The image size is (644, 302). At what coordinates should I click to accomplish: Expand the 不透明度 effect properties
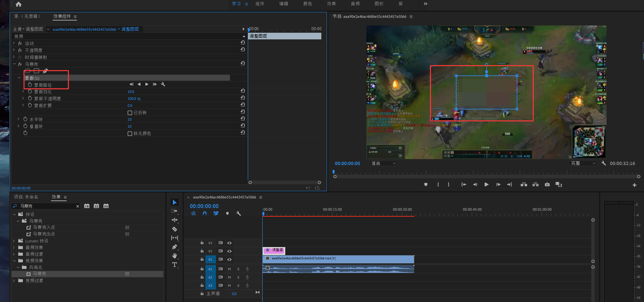pos(14,50)
